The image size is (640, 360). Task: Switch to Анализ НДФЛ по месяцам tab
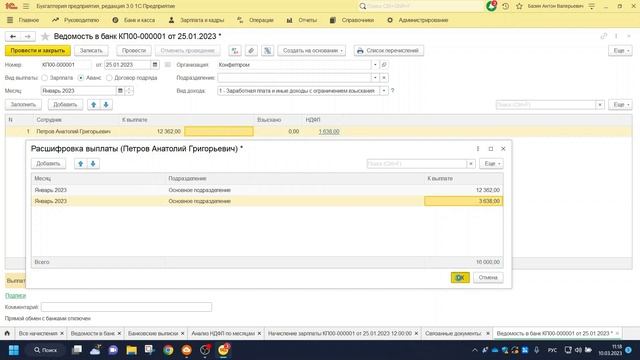pyautogui.click(x=223, y=333)
